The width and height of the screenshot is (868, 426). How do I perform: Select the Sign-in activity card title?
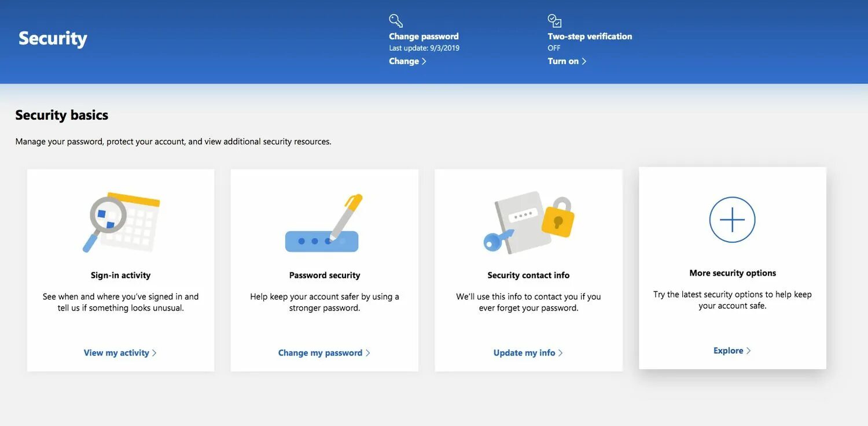point(120,275)
